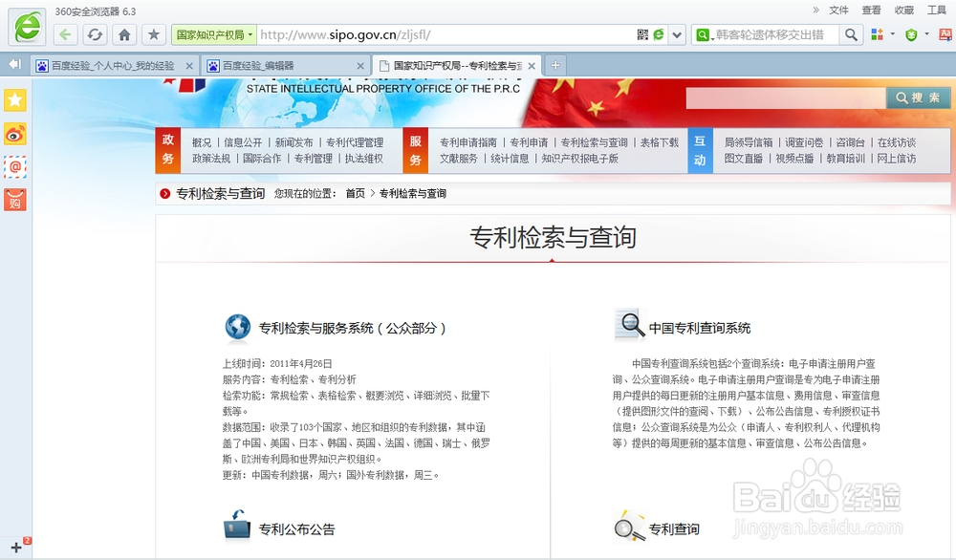Click the green shield security icon
This screenshot has height=560, width=956.
(x=911, y=34)
